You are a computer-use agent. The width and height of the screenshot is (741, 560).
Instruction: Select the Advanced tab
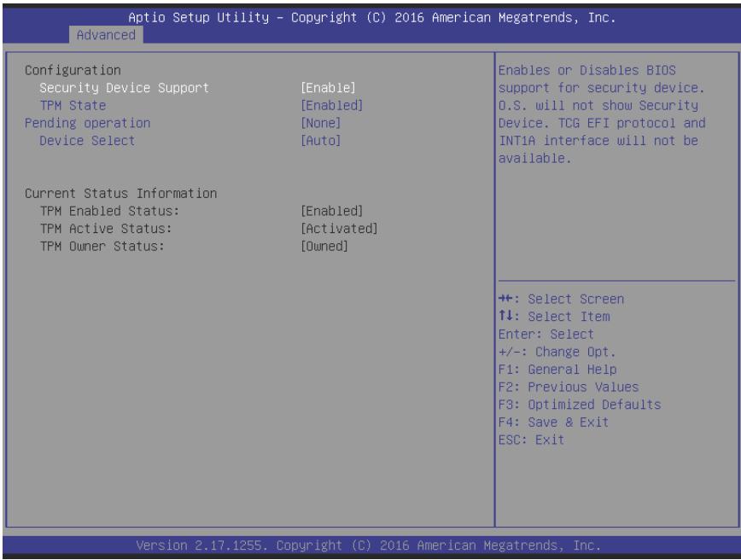(x=106, y=35)
